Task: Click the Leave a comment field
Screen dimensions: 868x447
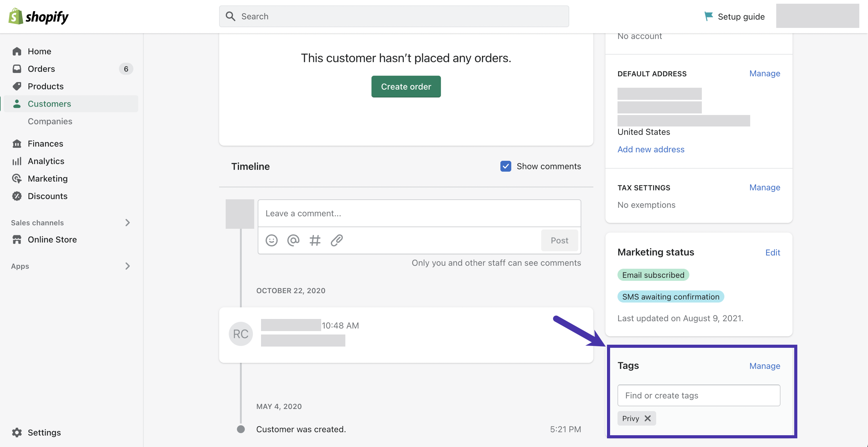Action: [419, 213]
